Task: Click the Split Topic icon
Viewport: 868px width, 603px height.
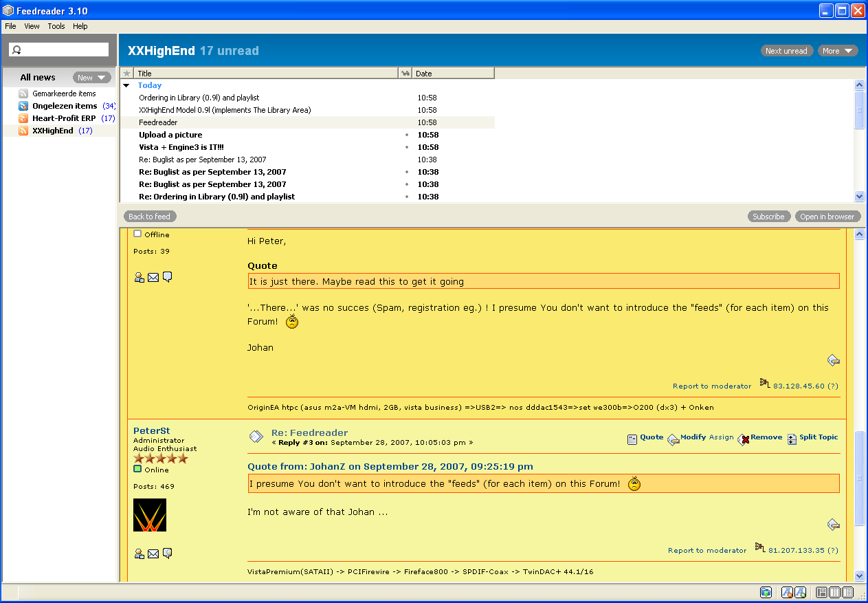Action: [792, 439]
